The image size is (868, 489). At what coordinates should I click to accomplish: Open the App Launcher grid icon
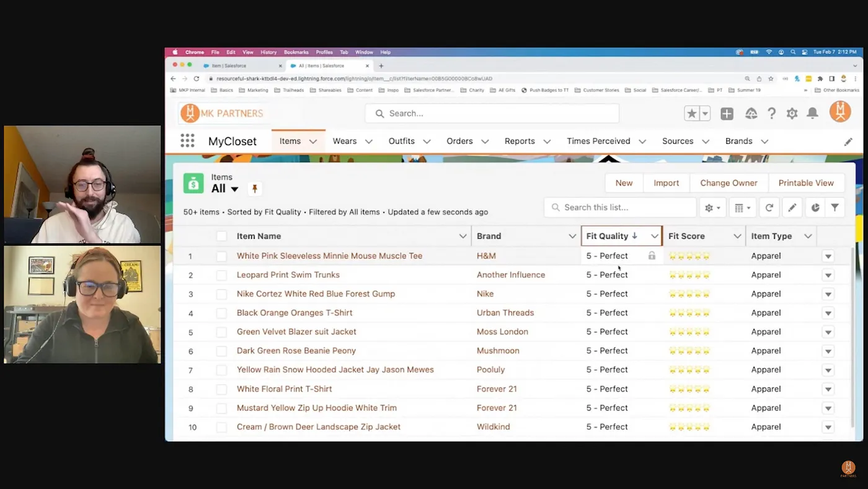click(x=187, y=141)
